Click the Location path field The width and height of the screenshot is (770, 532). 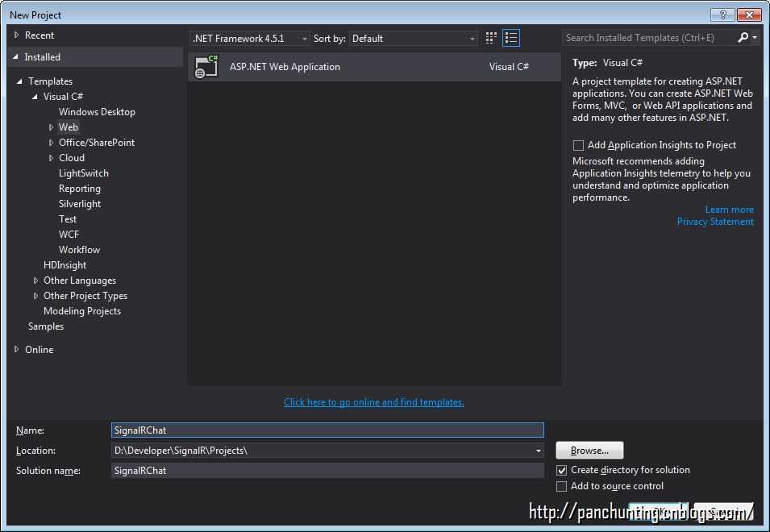[323, 451]
